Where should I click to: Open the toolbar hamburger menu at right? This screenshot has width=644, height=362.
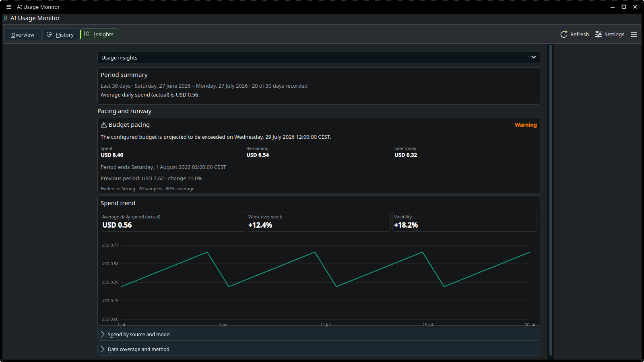(x=634, y=35)
